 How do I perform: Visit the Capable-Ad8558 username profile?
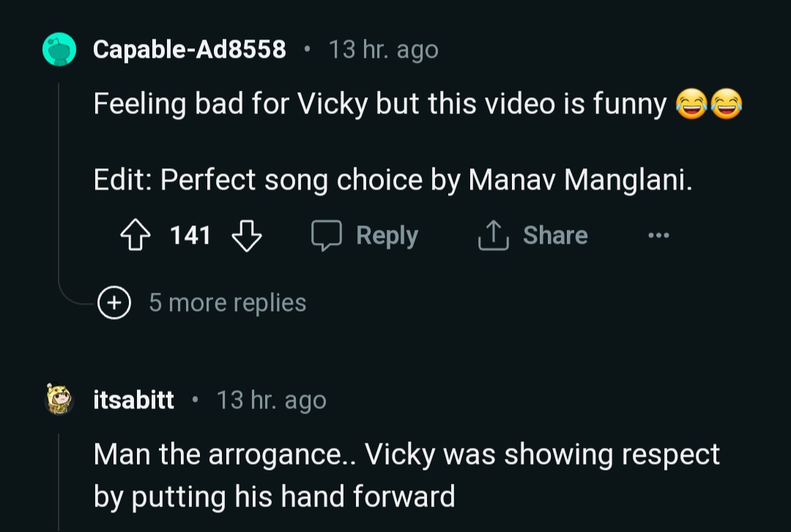click(x=190, y=50)
